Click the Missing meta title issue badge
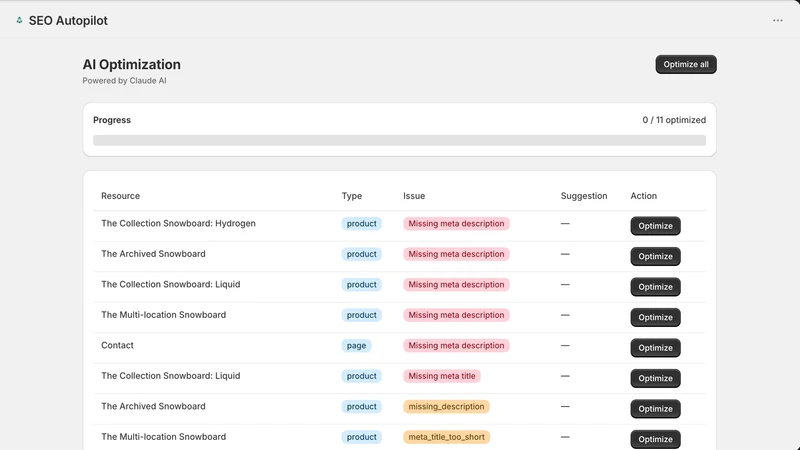The height and width of the screenshot is (450, 800). tap(441, 376)
